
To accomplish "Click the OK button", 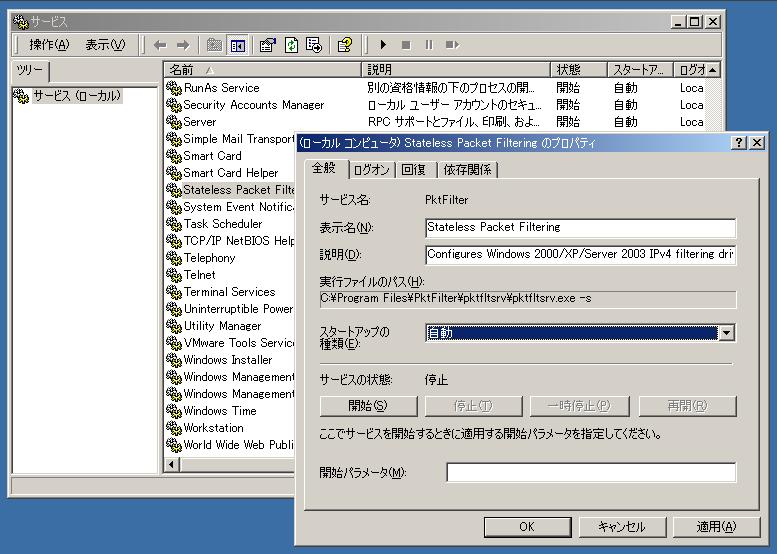I will tap(527, 527).
